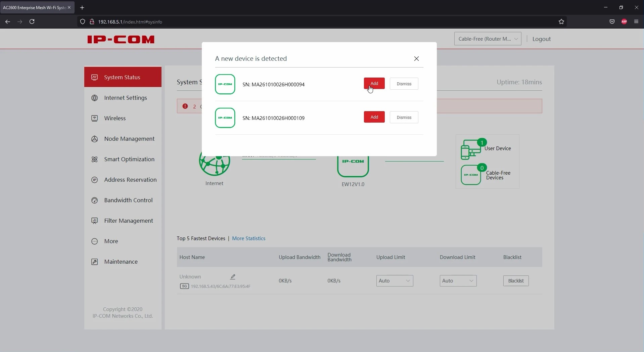Click the pencil edit icon beside Unknown host
Screen dimensions: 644x352
click(233, 277)
